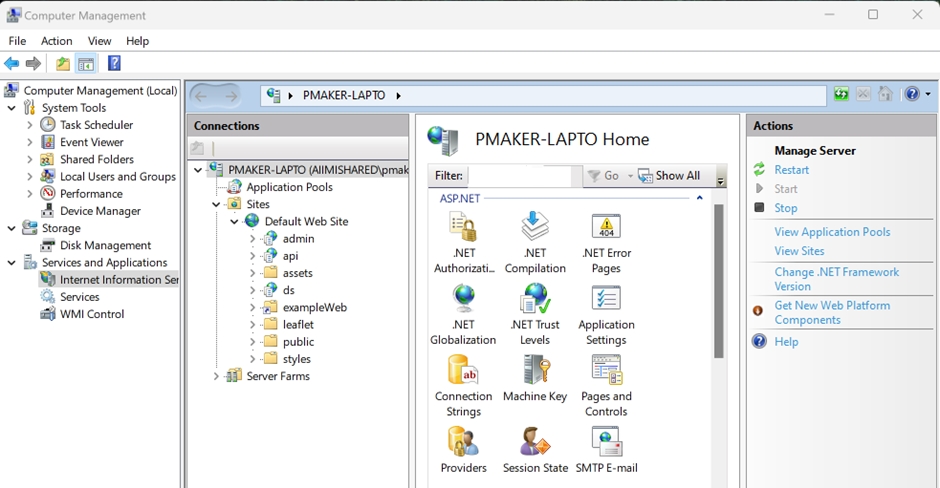
Task: Click inside the Filter text box
Action: click(524, 176)
